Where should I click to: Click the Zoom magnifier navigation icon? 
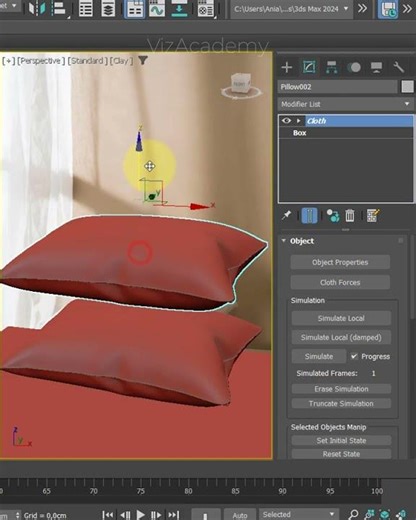[x=353, y=515]
